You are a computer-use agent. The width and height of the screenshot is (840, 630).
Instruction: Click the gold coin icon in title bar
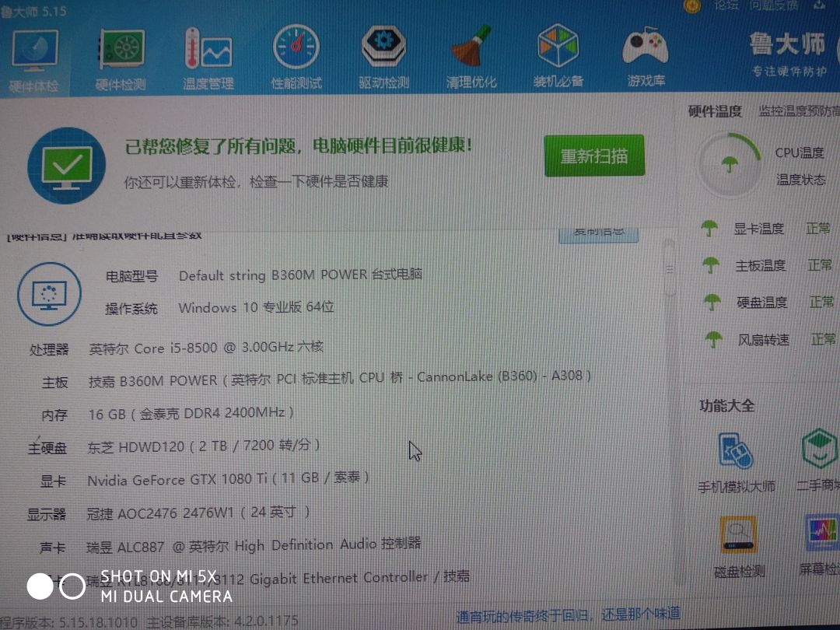[x=693, y=6]
